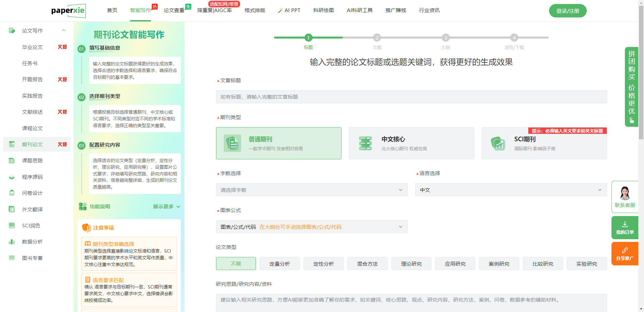Click the paperxie logo
The width and height of the screenshot is (644, 312).
(68, 11)
